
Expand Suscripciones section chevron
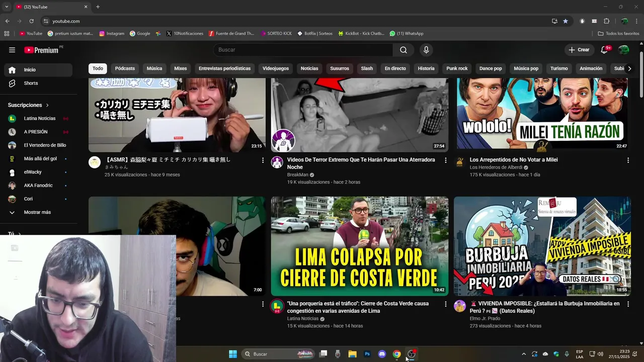tap(47, 105)
